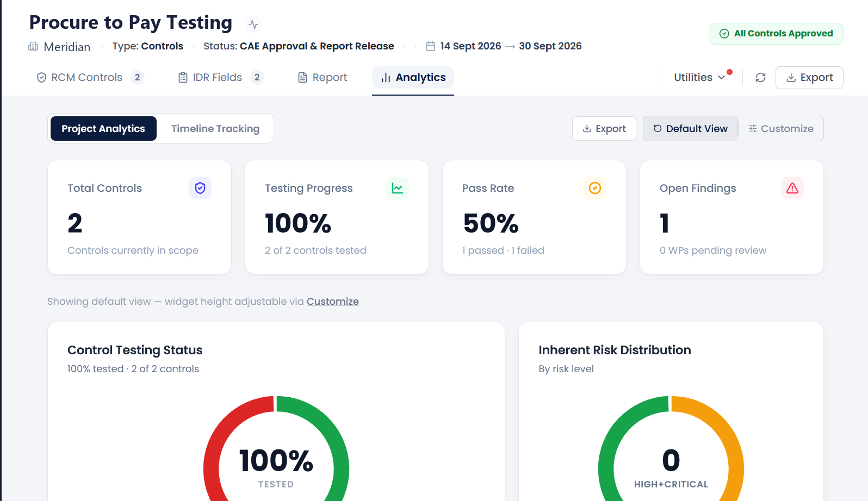868x501 pixels.
Task: Click the 'Controls currently in scope' text
Action: 133,250
